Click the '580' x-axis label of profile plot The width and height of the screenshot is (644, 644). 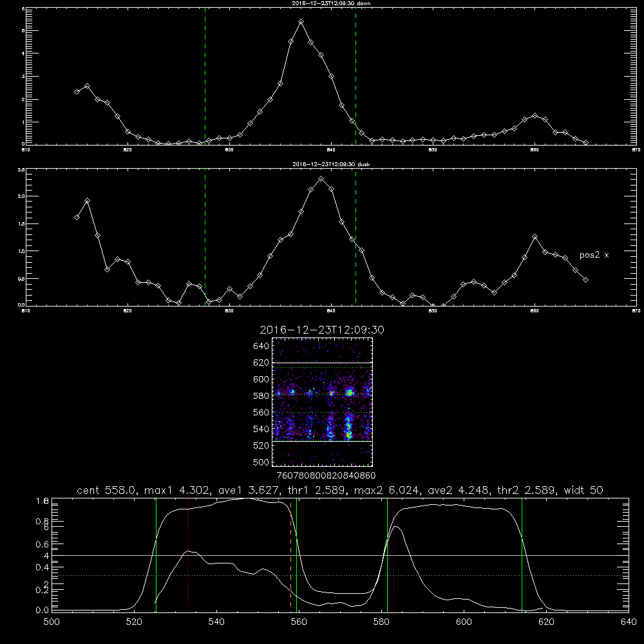point(381,622)
